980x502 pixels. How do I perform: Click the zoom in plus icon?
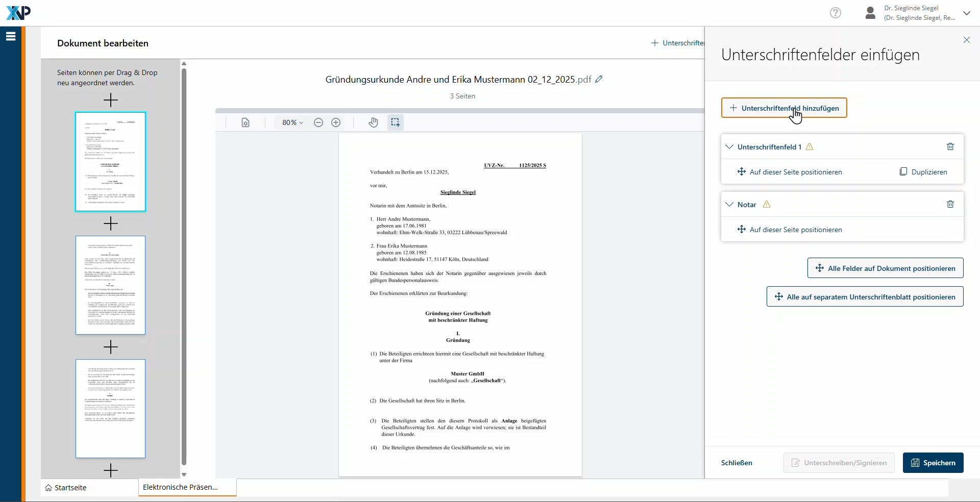336,122
